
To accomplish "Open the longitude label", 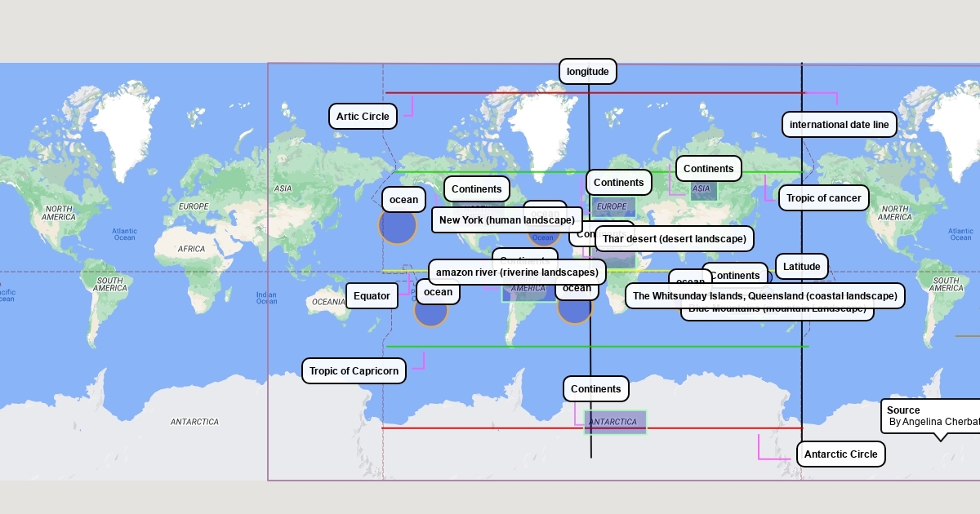I will point(588,72).
